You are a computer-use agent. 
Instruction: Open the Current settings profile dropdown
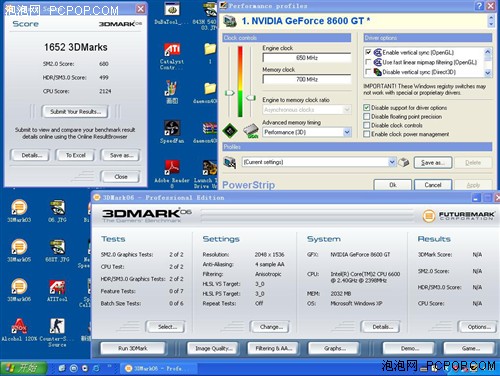(392, 162)
